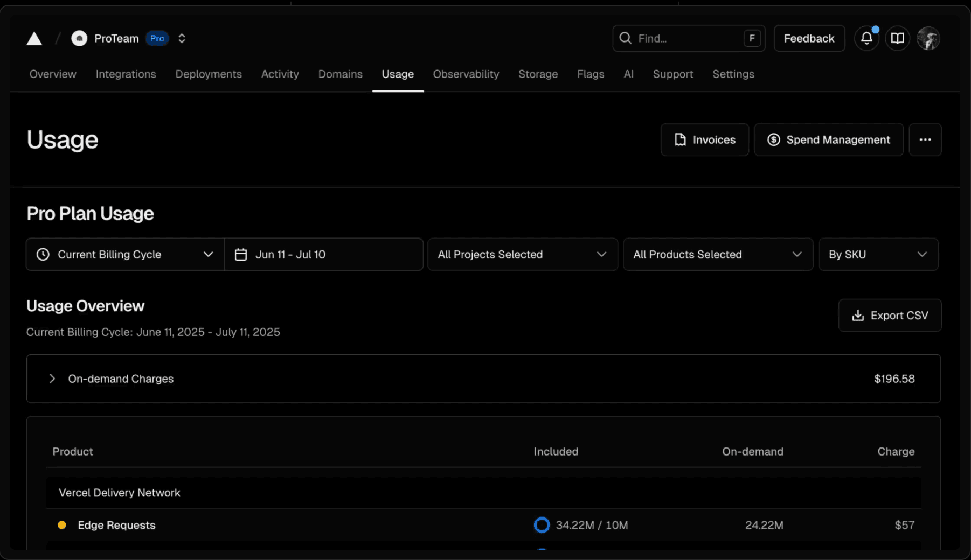Open the All Products Selected dropdown
971x560 pixels.
[718, 255]
